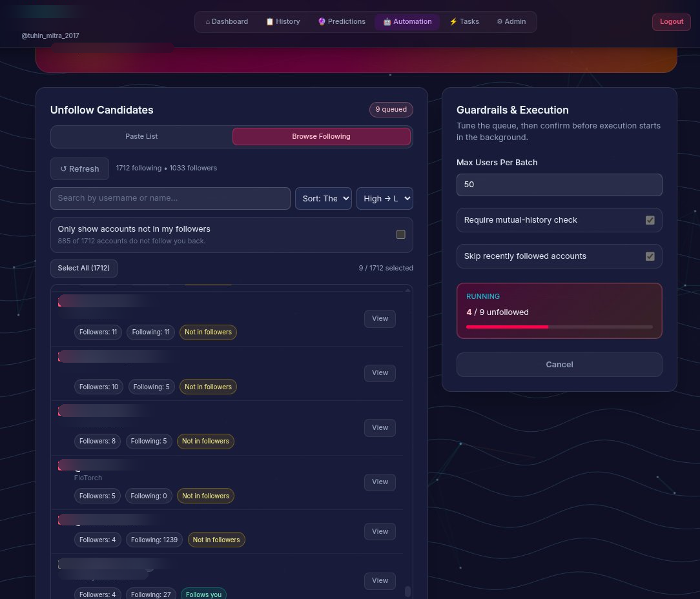This screenshot has height=599, width=700.
Task: Open the Predictions crystal ball item
Action: coord(342,21)
